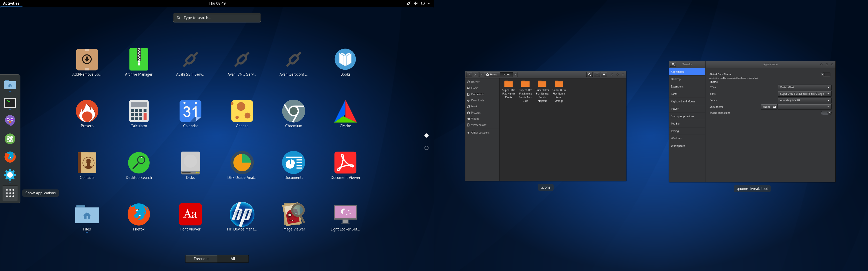
Task: Open Disk Usage Analyzer
Action: [x=242, y=165]
